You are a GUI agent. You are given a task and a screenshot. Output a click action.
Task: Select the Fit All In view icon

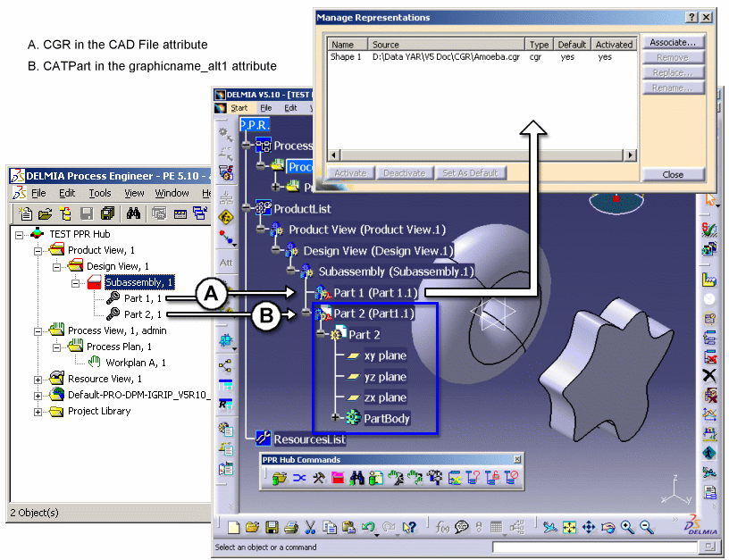click(569, 527)
